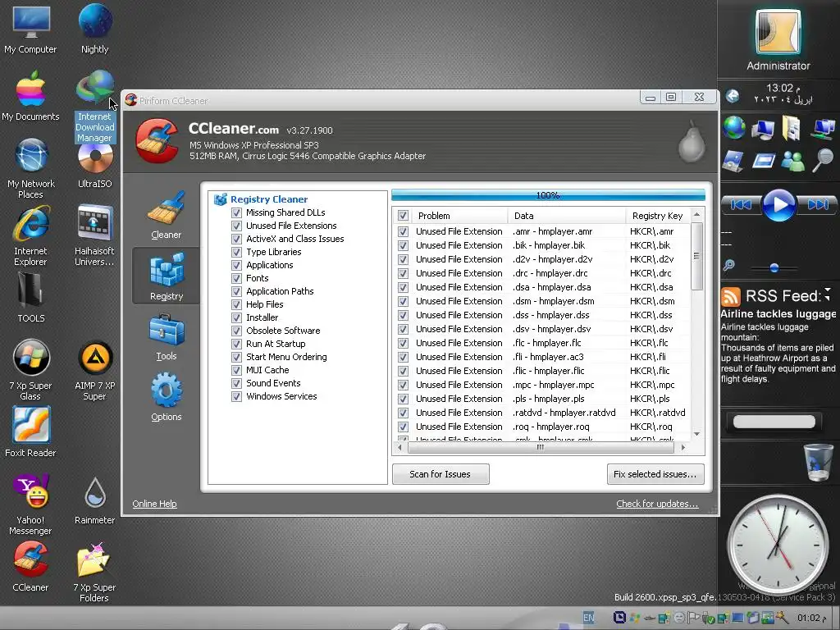Uncheck Windows Services option
Image resolution: width=840 pixels, height=630 pixels.
pyautogui.click(x=236, y=396)
